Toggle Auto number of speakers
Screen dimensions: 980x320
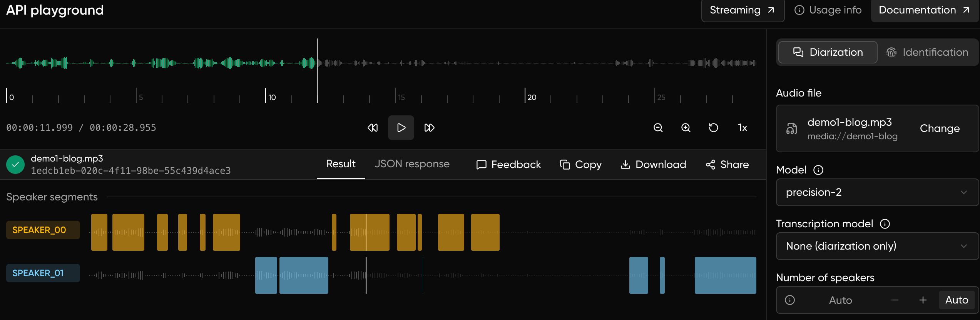coord(957,300)
